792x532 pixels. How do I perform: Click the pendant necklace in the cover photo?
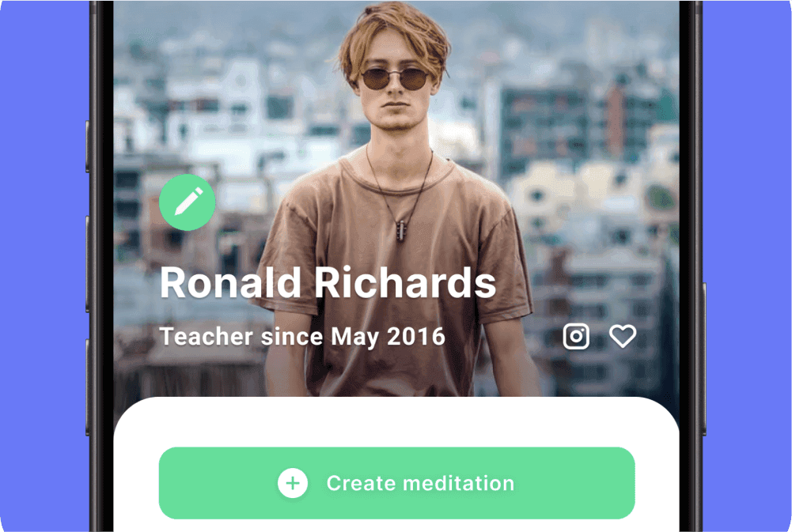pos(400,230)
